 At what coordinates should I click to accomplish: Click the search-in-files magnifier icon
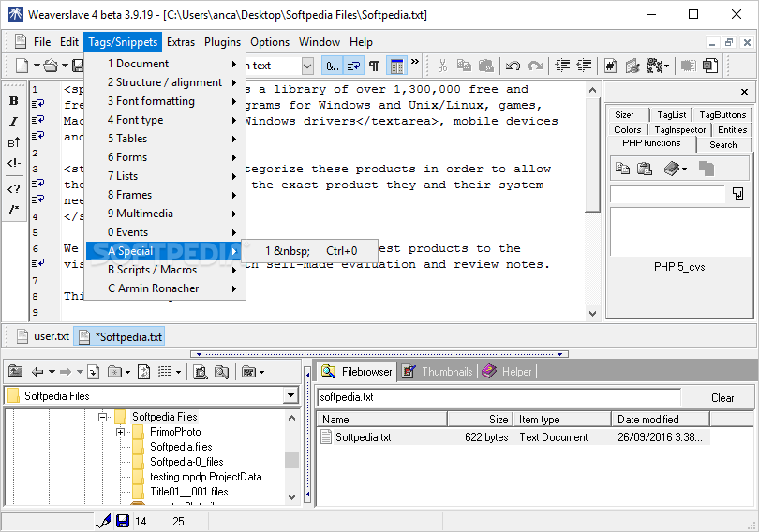[222, 372]
